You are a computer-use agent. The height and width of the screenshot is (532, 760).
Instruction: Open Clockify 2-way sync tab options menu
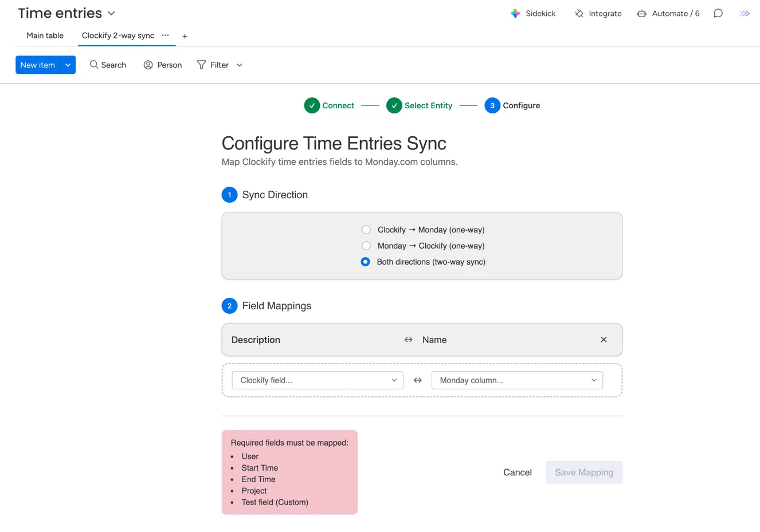point(165,36)
